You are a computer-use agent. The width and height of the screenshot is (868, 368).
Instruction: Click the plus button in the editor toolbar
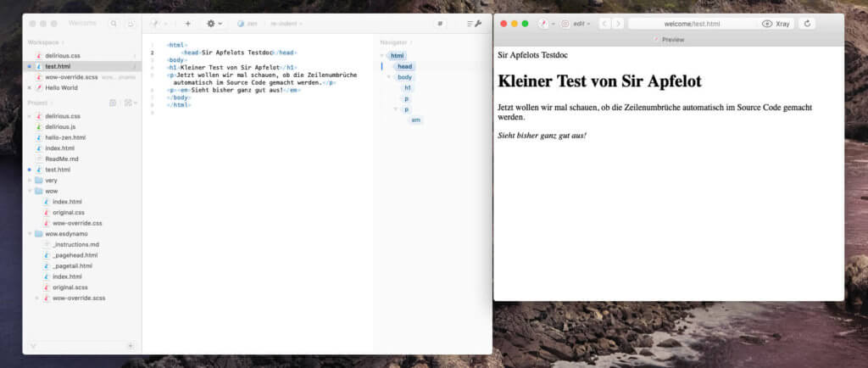187,24
